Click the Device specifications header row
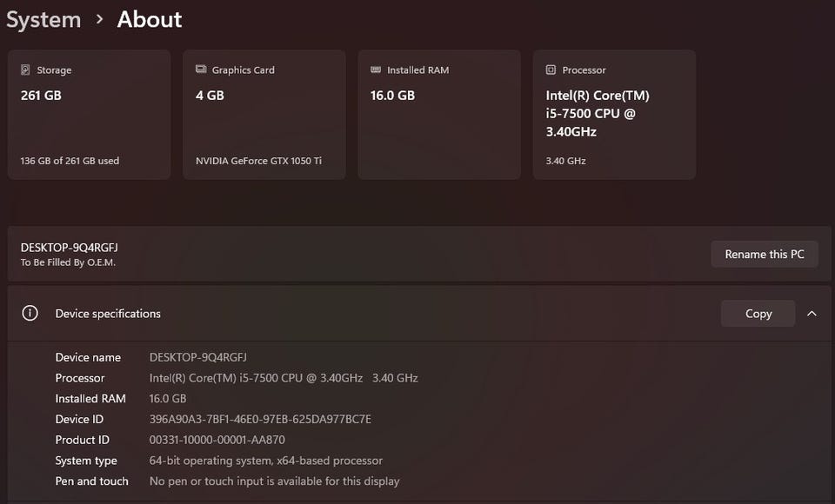 tap(348, 314)
